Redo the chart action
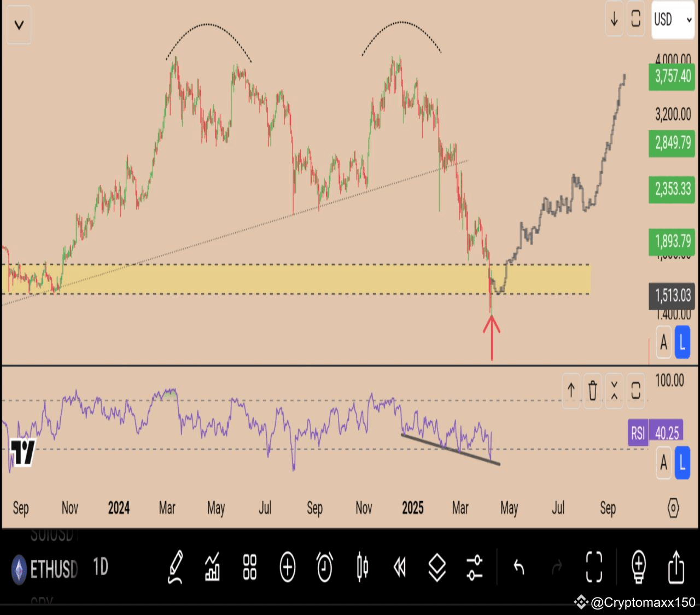Viewport: 700px width, 615px height. point(557,567)
